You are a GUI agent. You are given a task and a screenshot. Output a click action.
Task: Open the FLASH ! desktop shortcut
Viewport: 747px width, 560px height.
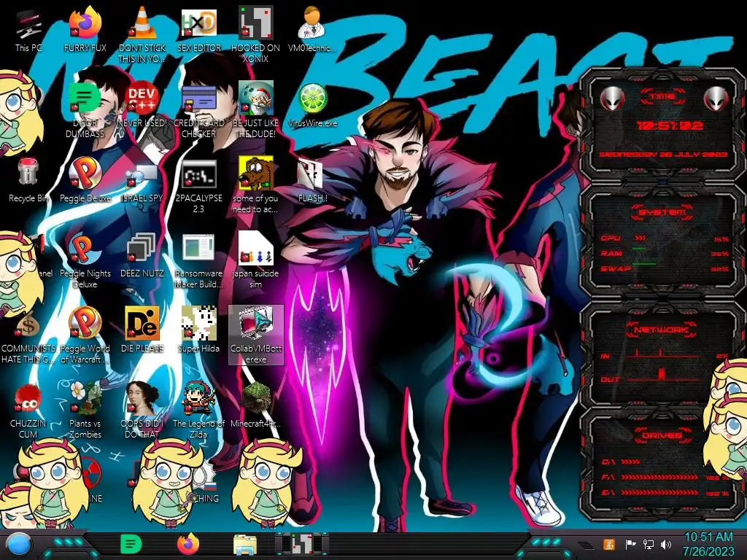[312, 180]
